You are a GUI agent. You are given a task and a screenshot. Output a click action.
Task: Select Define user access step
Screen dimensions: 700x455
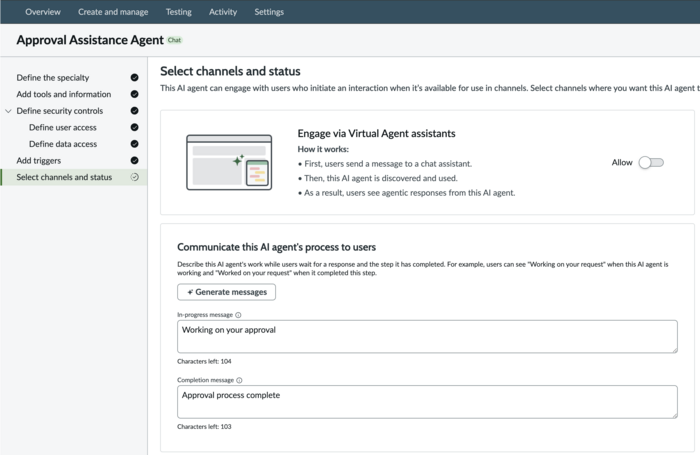[x=63, y=127]
